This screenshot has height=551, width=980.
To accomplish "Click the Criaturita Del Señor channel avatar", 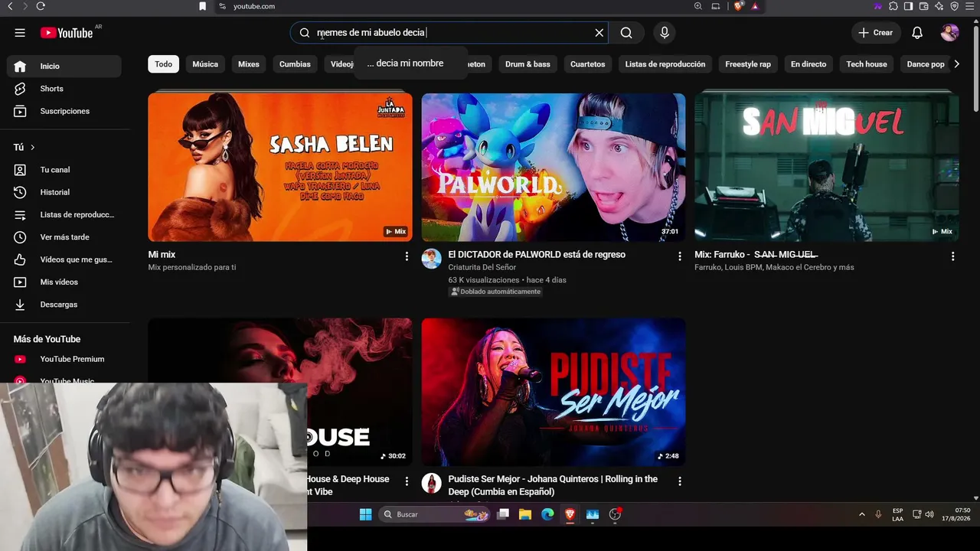I will pos(432,259).
